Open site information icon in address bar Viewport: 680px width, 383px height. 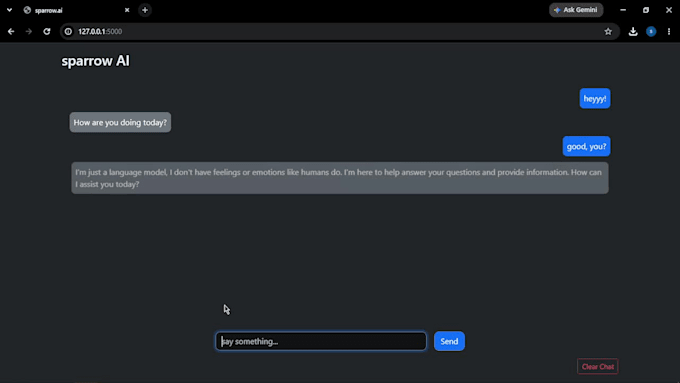click(68, 31)
